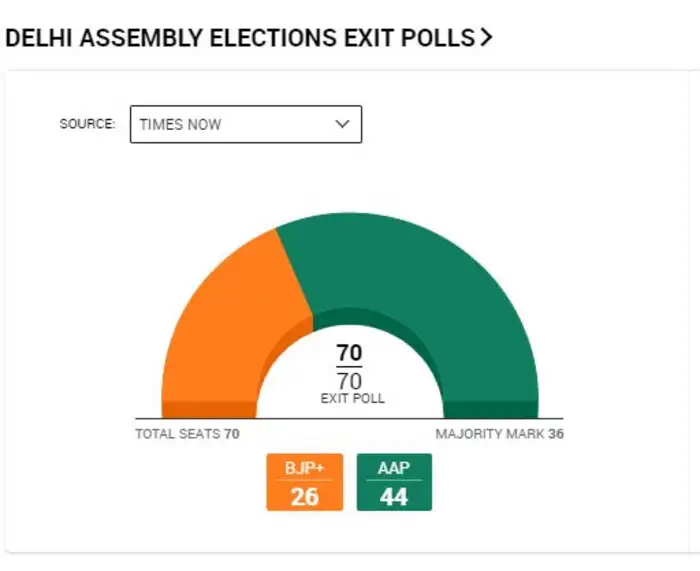Screen dimensions: 700x571
Task: Open the TIMES NOW source dropdown
Action: click(245, 124)
